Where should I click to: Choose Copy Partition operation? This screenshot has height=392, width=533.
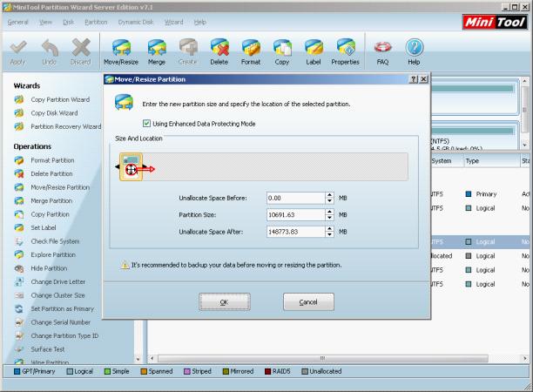click(50, 214)
